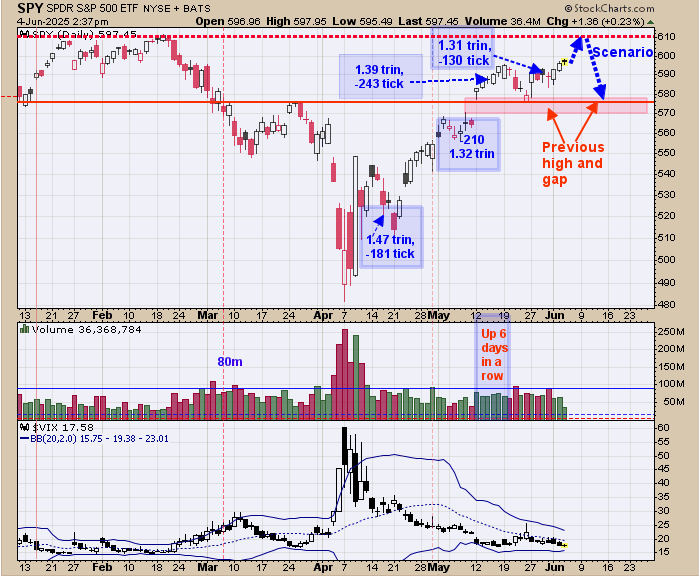Click the 480 price axis label
Screen dimensions: 699x577
pos(666,305)
